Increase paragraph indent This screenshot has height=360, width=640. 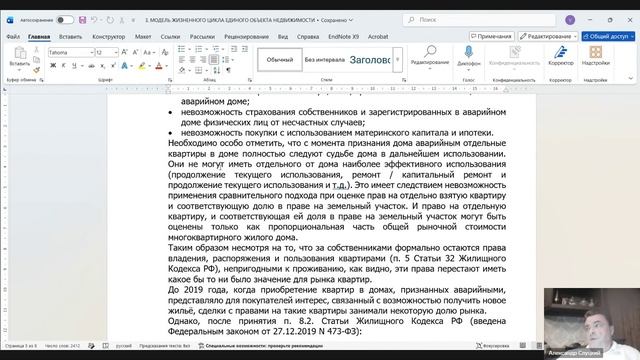pos(244,49)
